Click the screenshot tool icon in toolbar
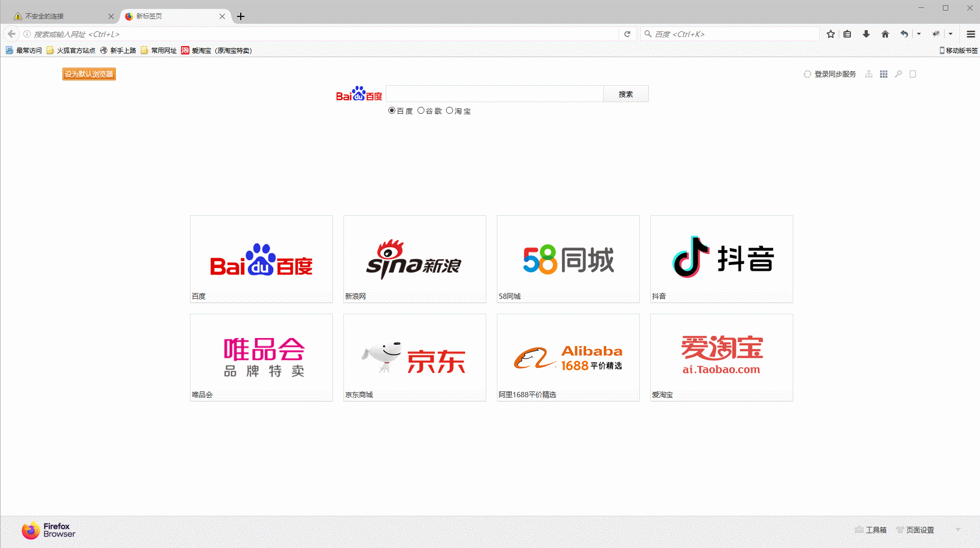980x548 pixels. click(936, 34)
